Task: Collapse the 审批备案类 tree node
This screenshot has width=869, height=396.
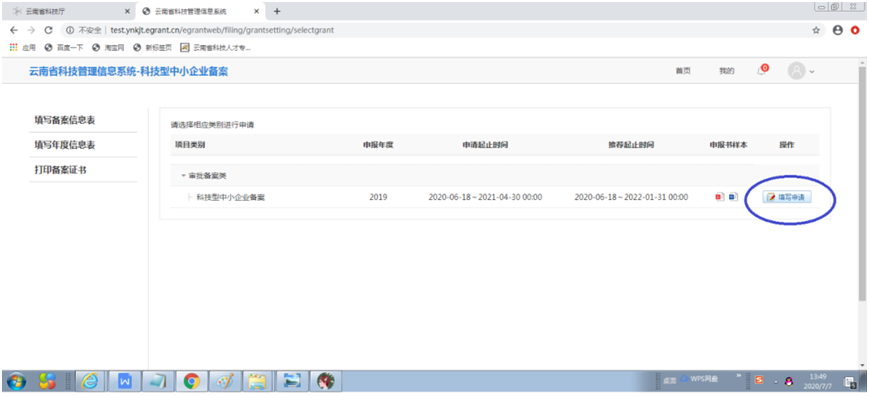Action: point(183,176)
